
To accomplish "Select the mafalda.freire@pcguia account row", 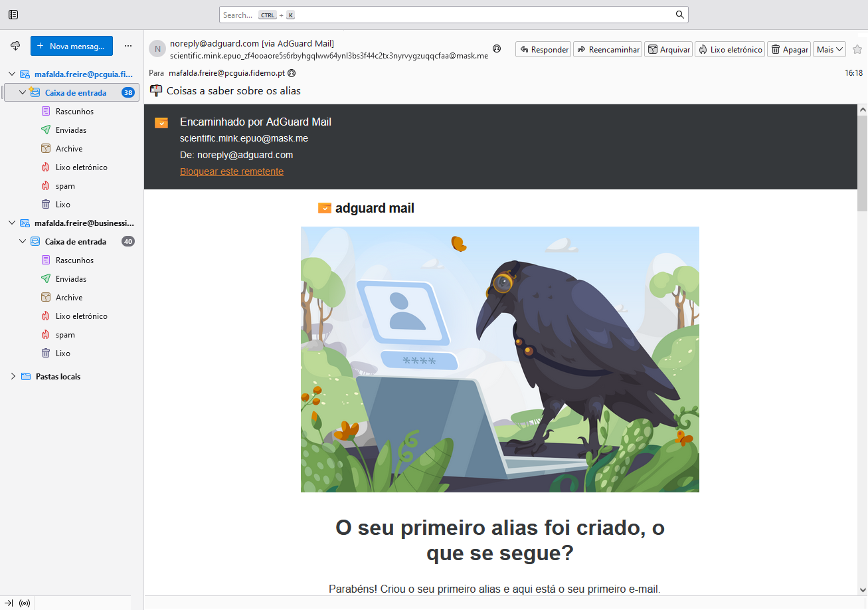I will point(72,74).
